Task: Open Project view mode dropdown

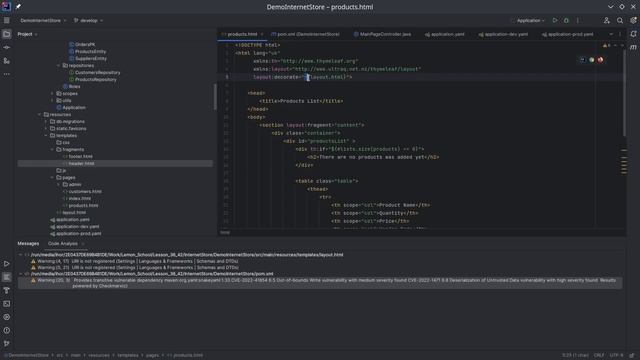Action: [27, 34]
